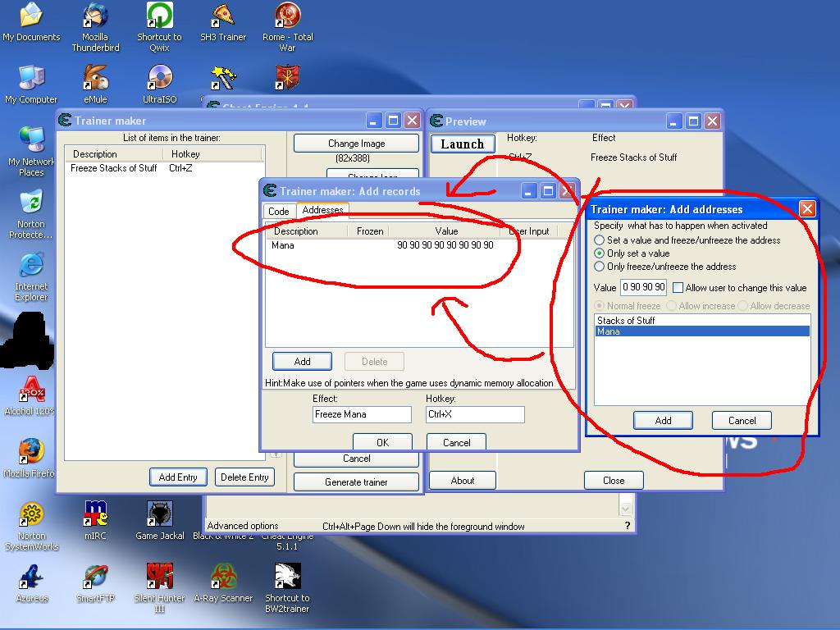Open the Mozilla Thunderbird desktop icon
The height and width of the screenshot is (630, 840).
[x=95, y=16]
